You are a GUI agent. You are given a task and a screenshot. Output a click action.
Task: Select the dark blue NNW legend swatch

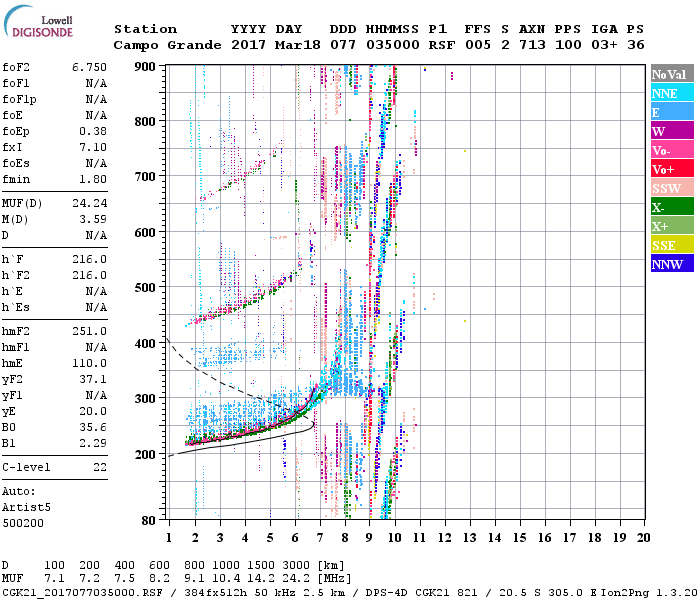click(671, 264)
